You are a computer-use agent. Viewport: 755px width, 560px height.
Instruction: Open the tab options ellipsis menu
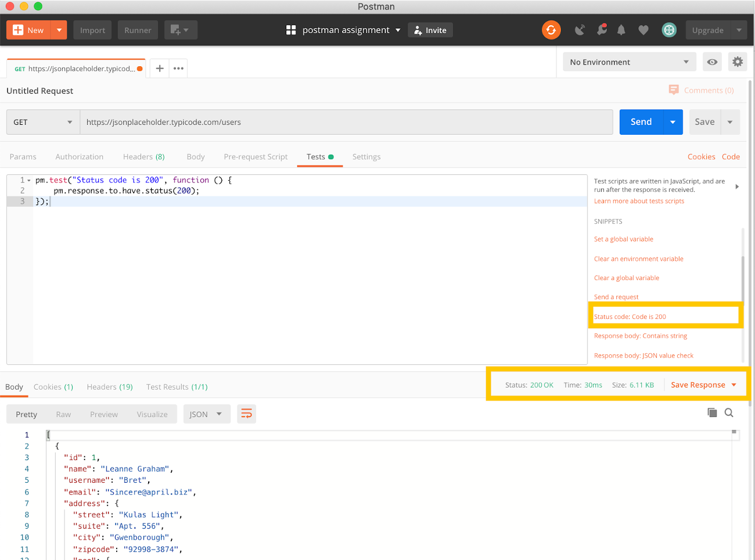(178, 69)
